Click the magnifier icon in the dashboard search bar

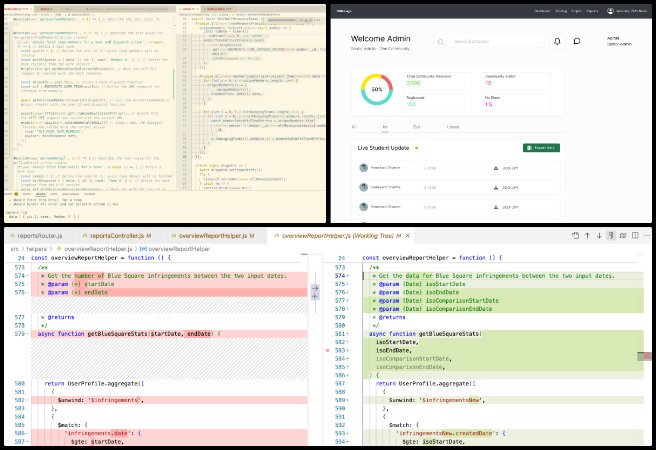coord(441,42)
